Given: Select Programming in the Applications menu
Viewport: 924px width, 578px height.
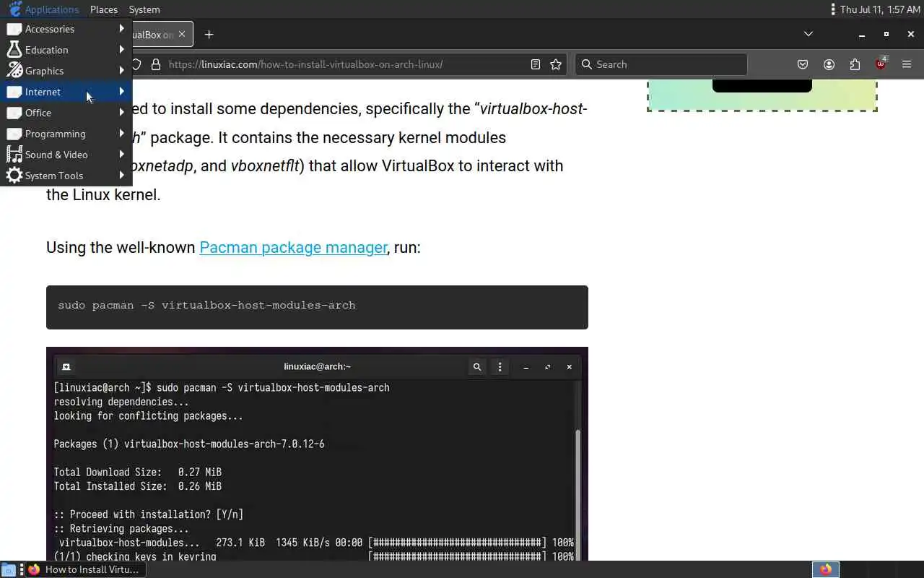Looking at the screenshot, I should (x=66, y=134).
